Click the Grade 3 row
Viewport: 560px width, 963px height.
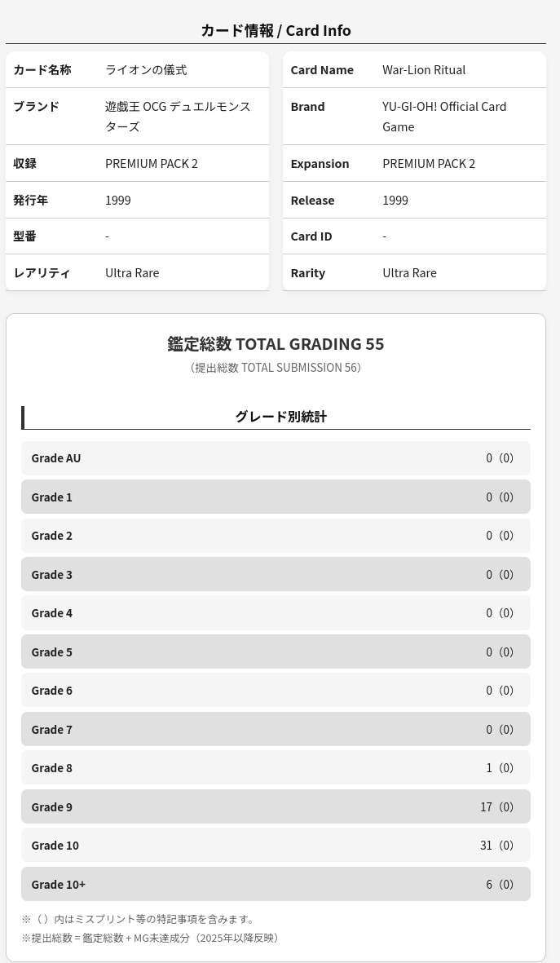(x=276, y=574)
